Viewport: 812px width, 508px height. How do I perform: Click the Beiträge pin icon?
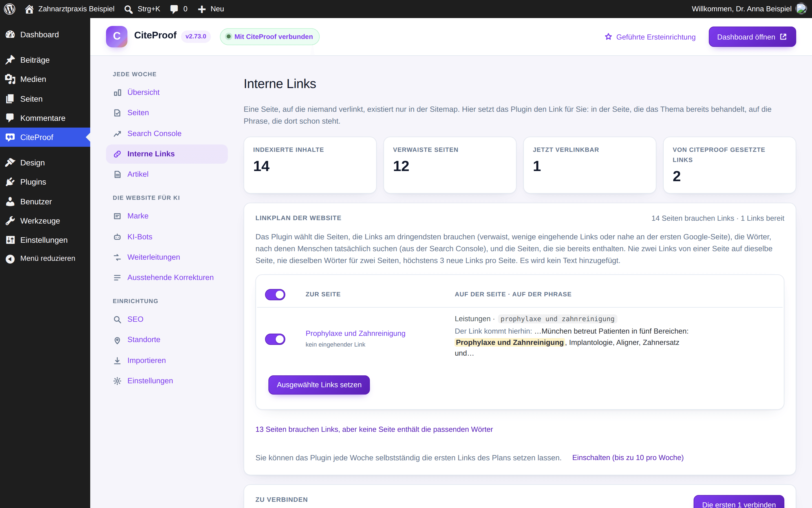pyautogui.click(x=10, y=60)
